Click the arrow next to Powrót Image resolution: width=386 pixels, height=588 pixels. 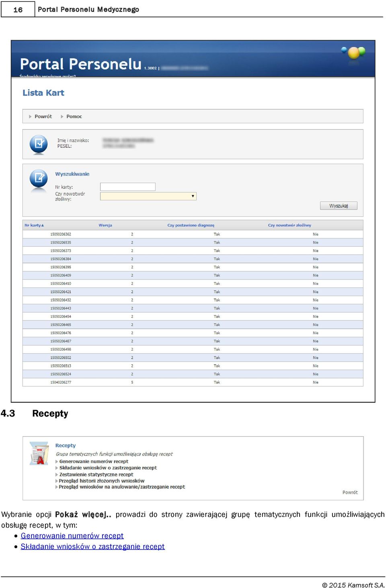pyautogui.click(x=30, y=116)
